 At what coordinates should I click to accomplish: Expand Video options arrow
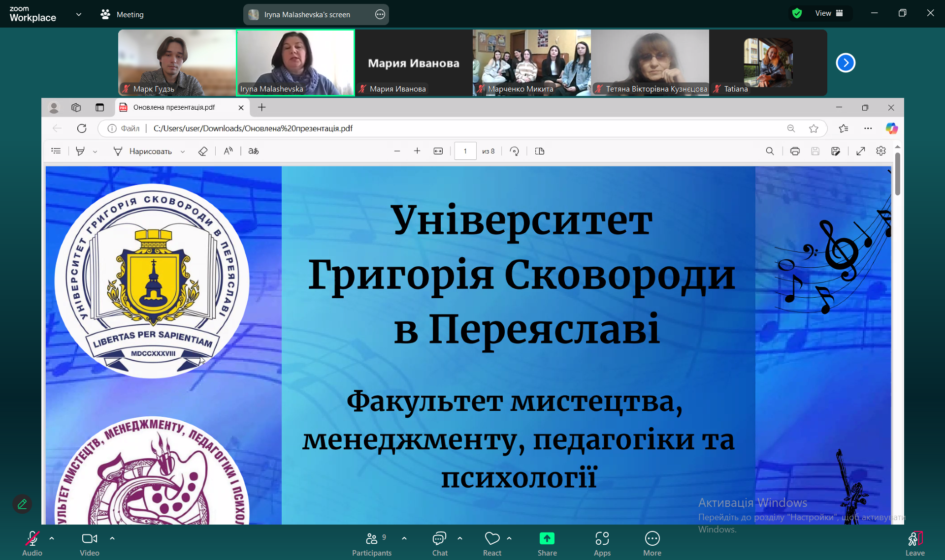[x=112, y=538]
